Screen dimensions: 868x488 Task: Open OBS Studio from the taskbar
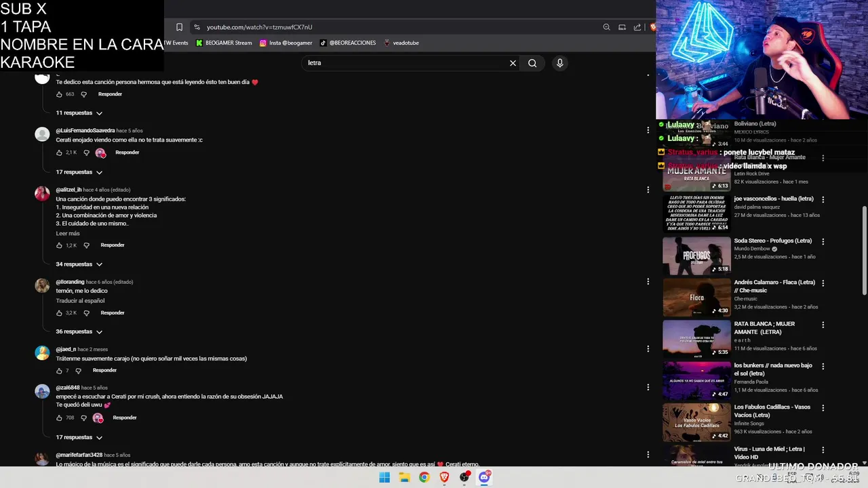pos(465,477)
